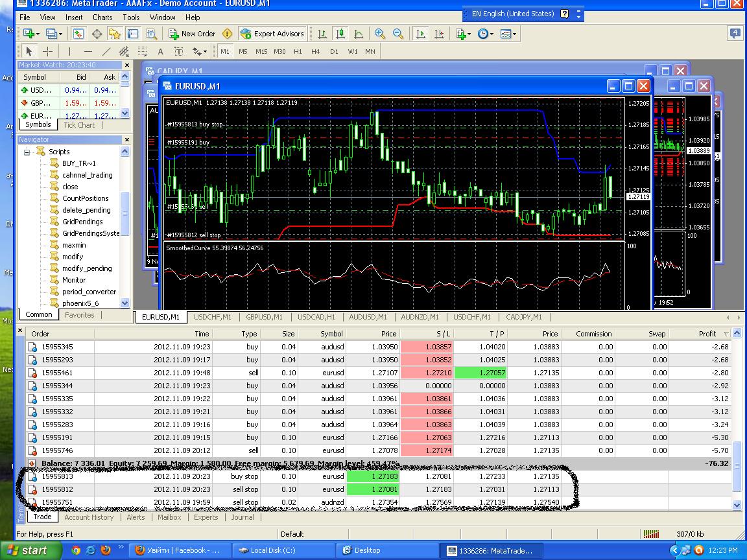The width and height of the screenshot is (747, 560).
Task: Open the Charts menu
Action: coord(102,17)
